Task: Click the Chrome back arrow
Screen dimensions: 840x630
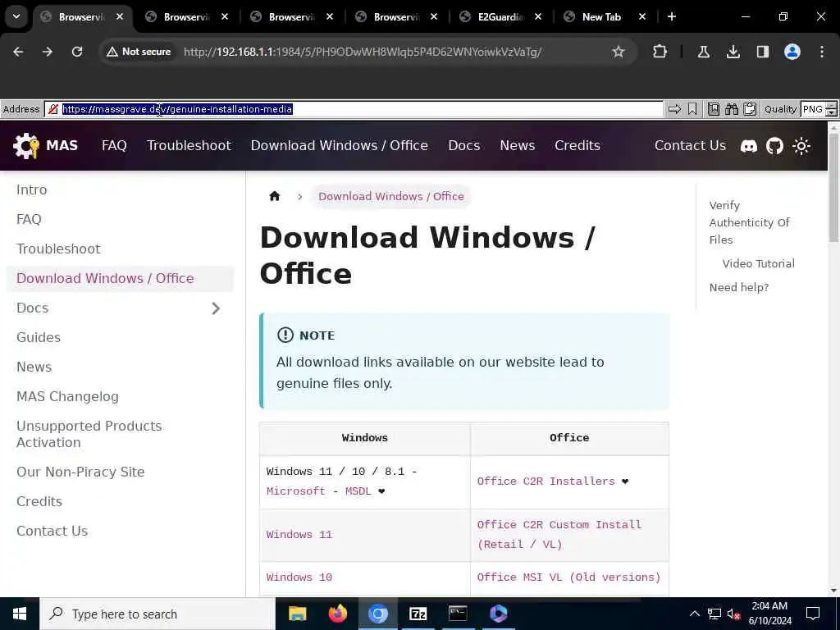Action: click(x=18, y=52)
